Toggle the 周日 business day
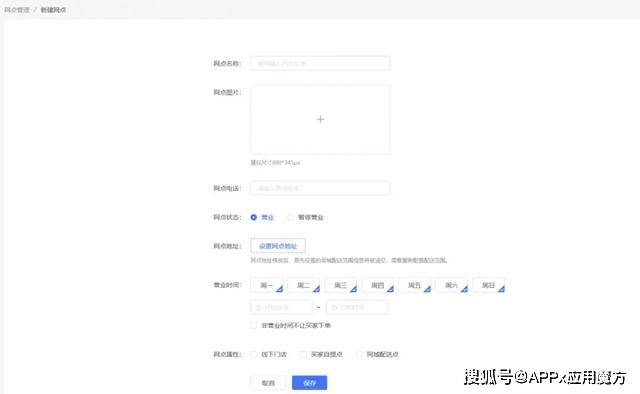This screenshot has width=640, height=394. point(489,285)
